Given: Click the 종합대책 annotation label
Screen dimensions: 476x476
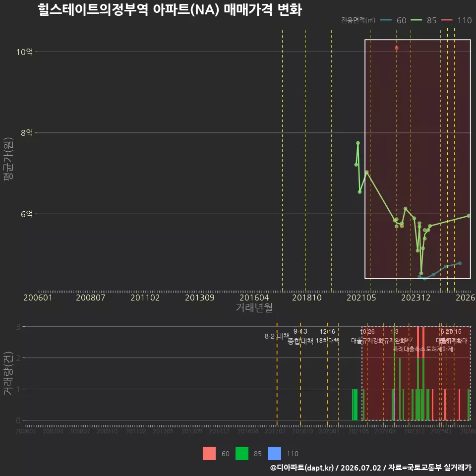Looking at the screenshot, I should (300, 341).
